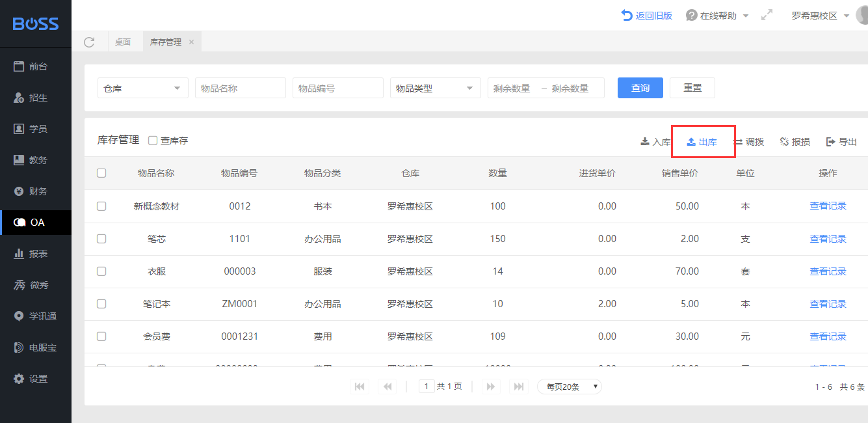Open 学员 in the sidebar
868x423 pixels.
pyautogui.click(x=36, y=129)
